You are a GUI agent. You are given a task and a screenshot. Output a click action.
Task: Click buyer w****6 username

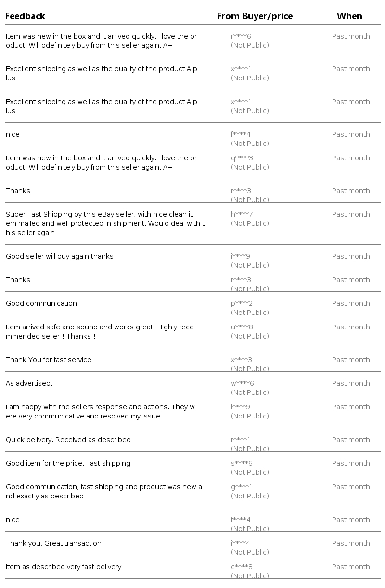tap(242, 383)
